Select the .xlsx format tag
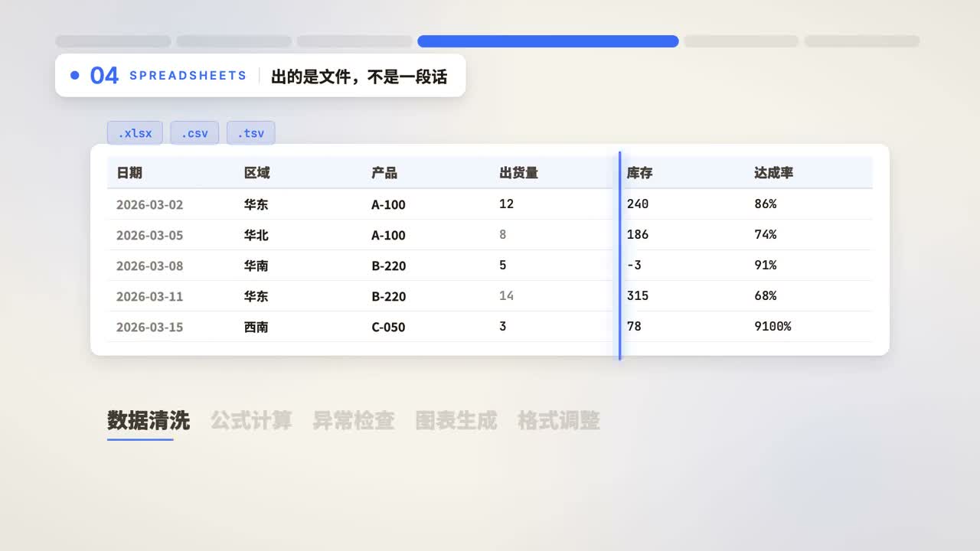 pyautogui.click(x=135, y=133)
